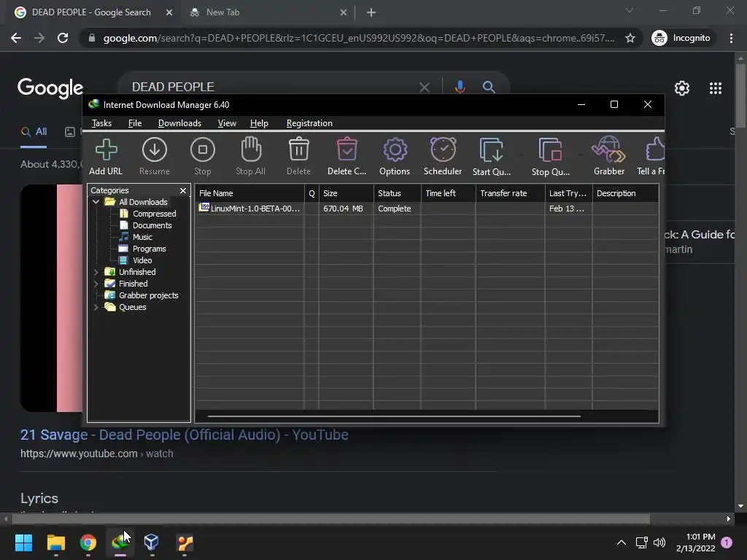Open the Help menu
This screenshot has width=747, height=560.
259,123
